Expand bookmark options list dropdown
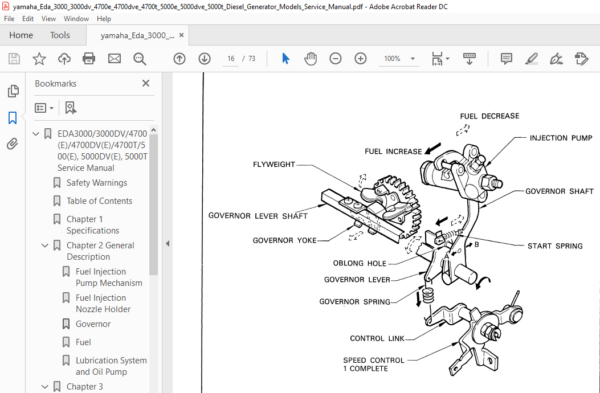Image resolution: width=600 pixels, height=393 pixels. [x=44, y=108]
